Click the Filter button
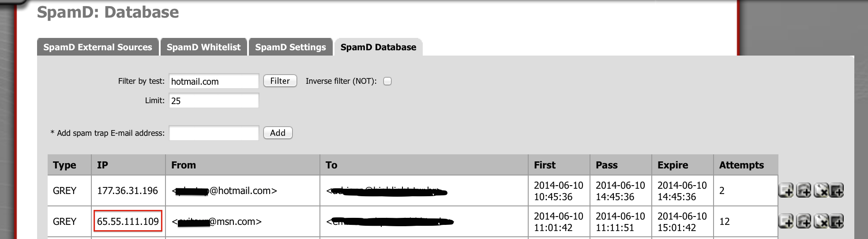 (280, 81)
